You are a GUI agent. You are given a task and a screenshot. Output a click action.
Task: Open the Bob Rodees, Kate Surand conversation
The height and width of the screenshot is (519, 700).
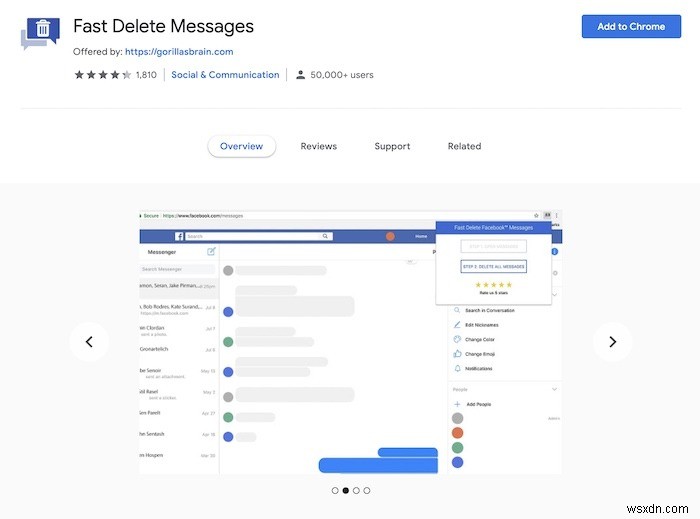[179, 309]
